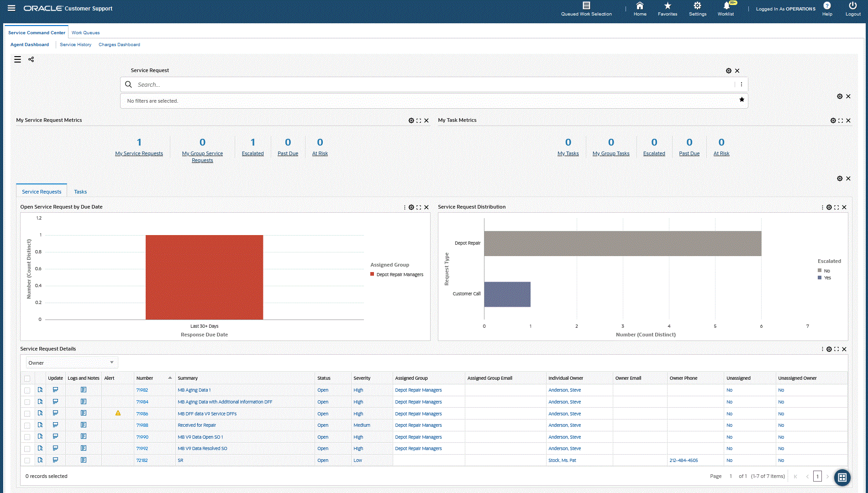Viewport: 868px width, 493px height.
Task: Click the red Last 30+ Days bar
Action: click(204, 277)
